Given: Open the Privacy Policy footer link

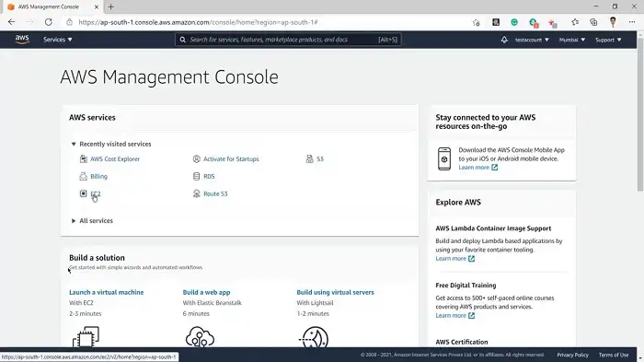Looking at the screenshot, I should 572,355.
